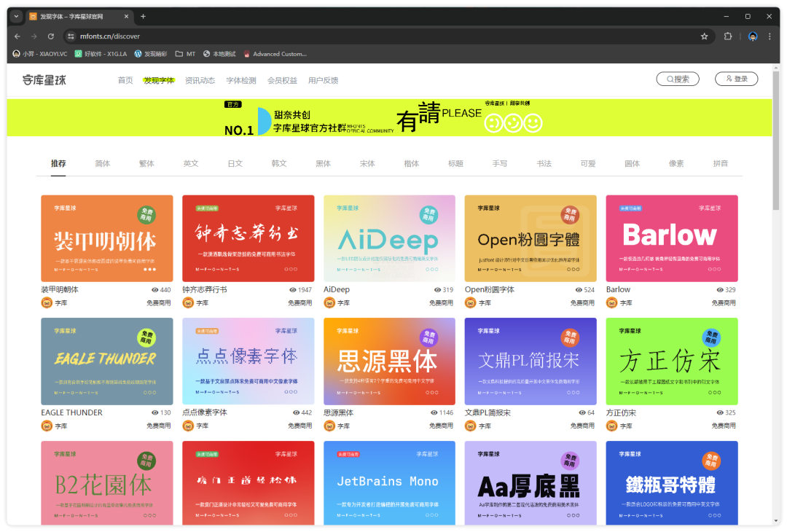Open 用户反馈 in the navigation

324,80
